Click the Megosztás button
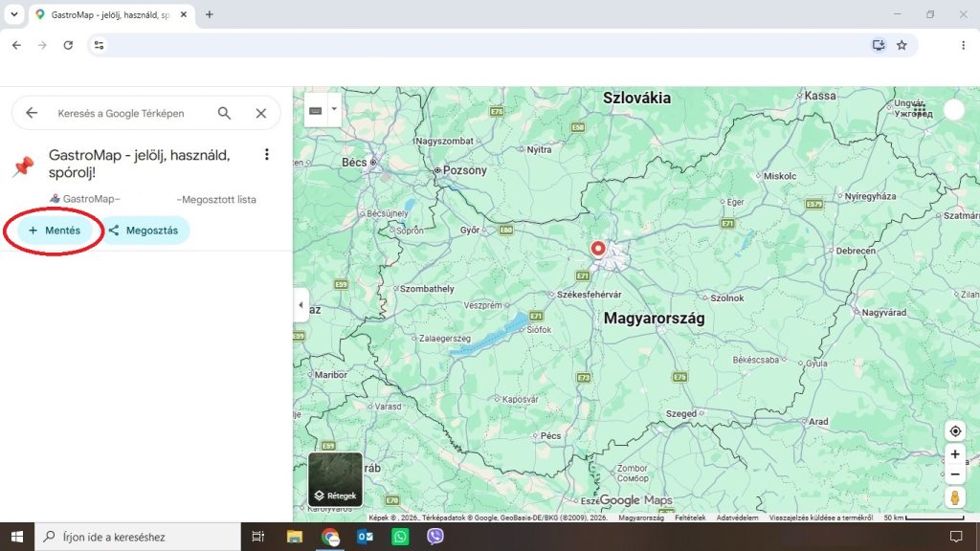Viewport: 980px width, 551px height. point(144,231)
